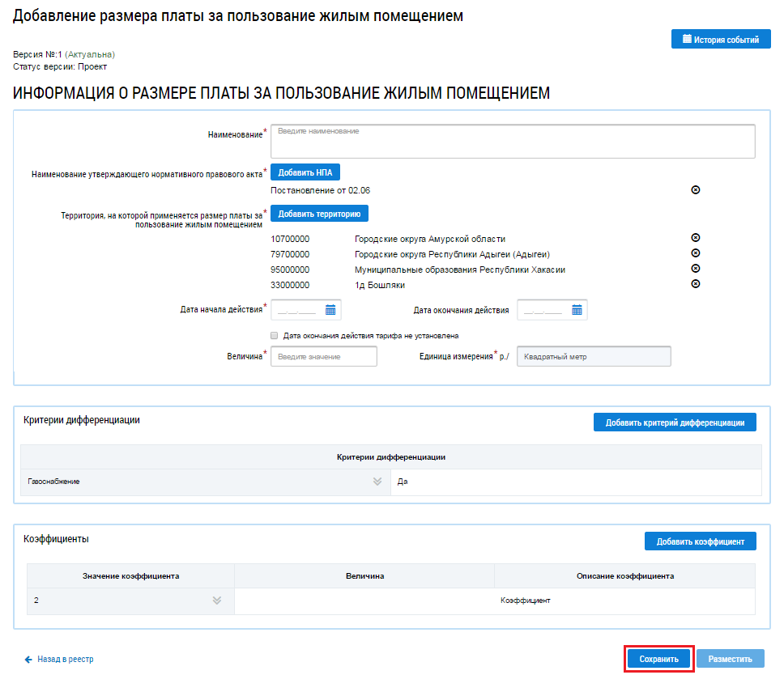
Task: Add a new differentiation criterion
Action: pyautogui.click(x=675, y=422)
